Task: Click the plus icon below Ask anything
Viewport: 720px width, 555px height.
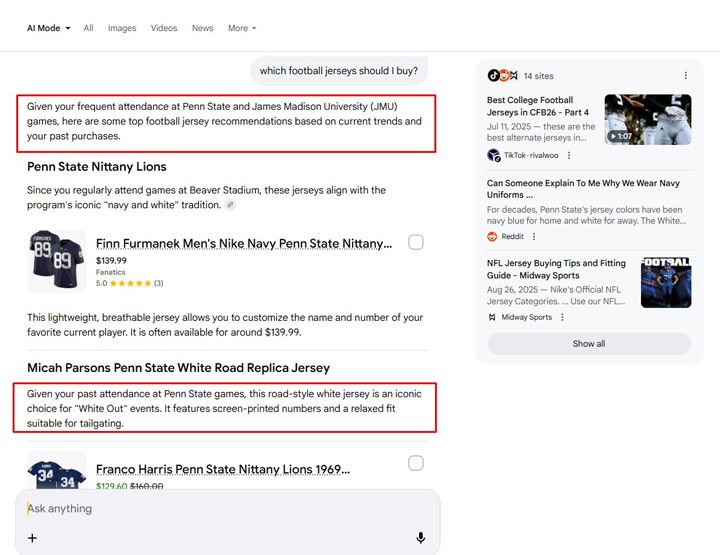Action: point(32,538)
